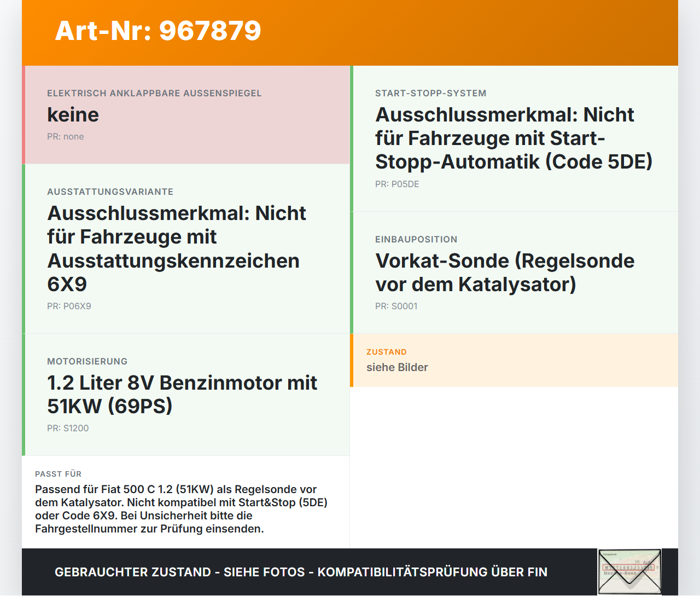Click the 'AUSSTATTUNGSVARIANTE' label

(110, 192)
